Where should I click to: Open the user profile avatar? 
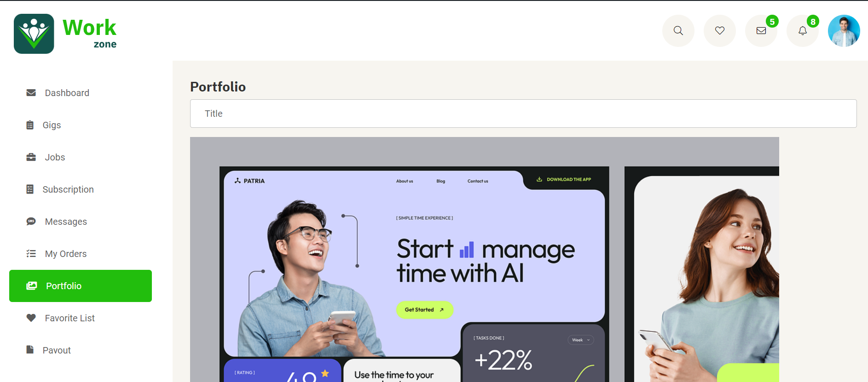click(844, 31)
